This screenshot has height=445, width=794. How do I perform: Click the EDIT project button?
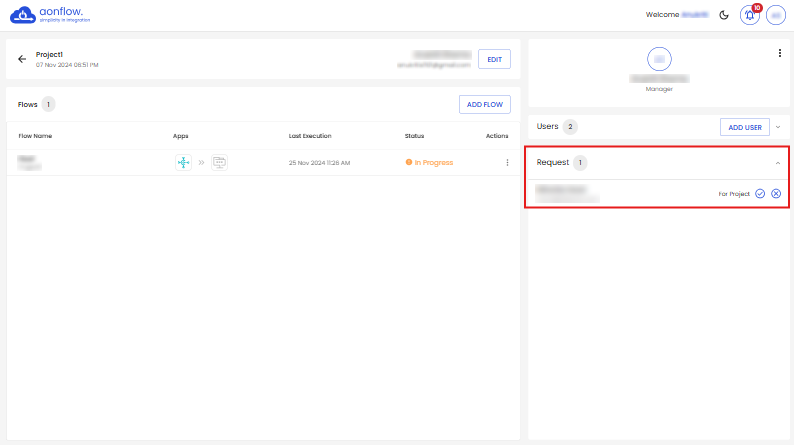[494, 60]
